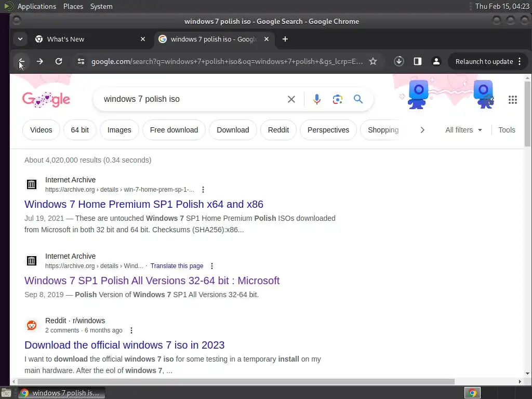
Task: Search by image with the Lens icon
Action: [337, 99]
